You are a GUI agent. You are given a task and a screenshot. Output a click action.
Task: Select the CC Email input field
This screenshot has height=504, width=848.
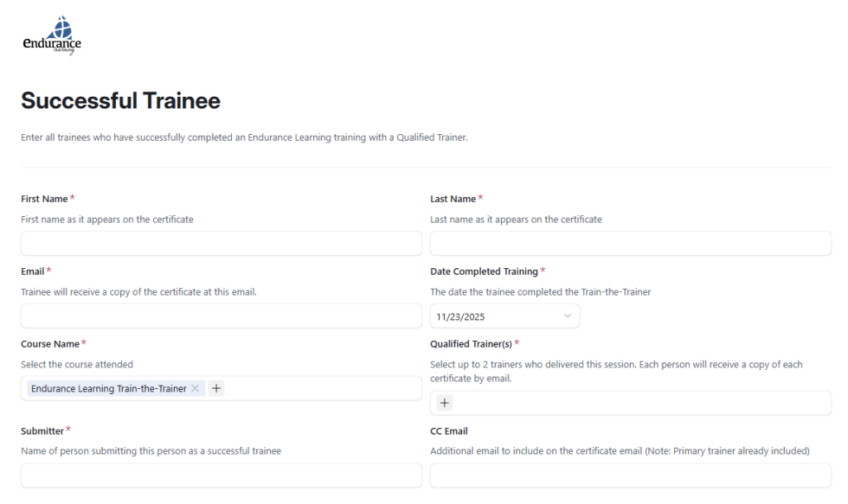pyautogui.click(x=630, y=475)
